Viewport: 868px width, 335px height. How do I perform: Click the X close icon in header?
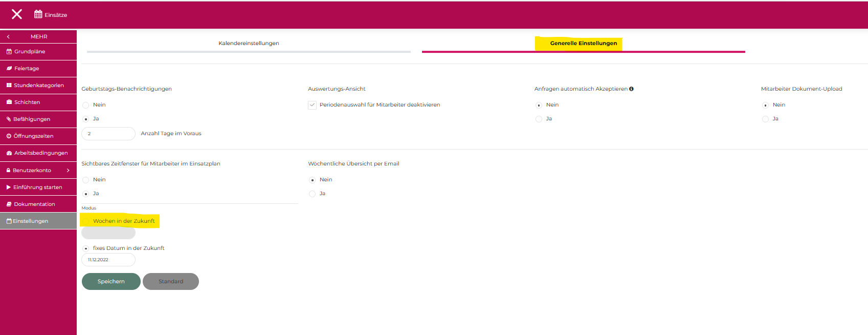point(17,14)
